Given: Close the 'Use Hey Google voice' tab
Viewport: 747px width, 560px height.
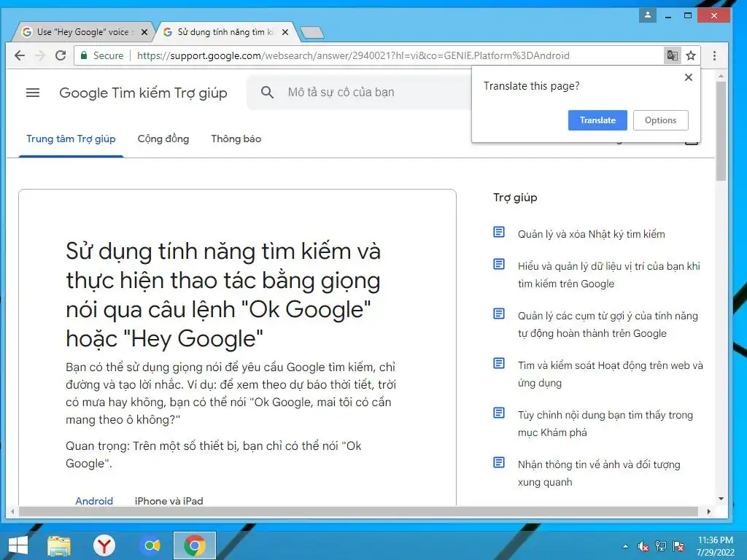Looking at the screenshot, I should tap(144, 32).
